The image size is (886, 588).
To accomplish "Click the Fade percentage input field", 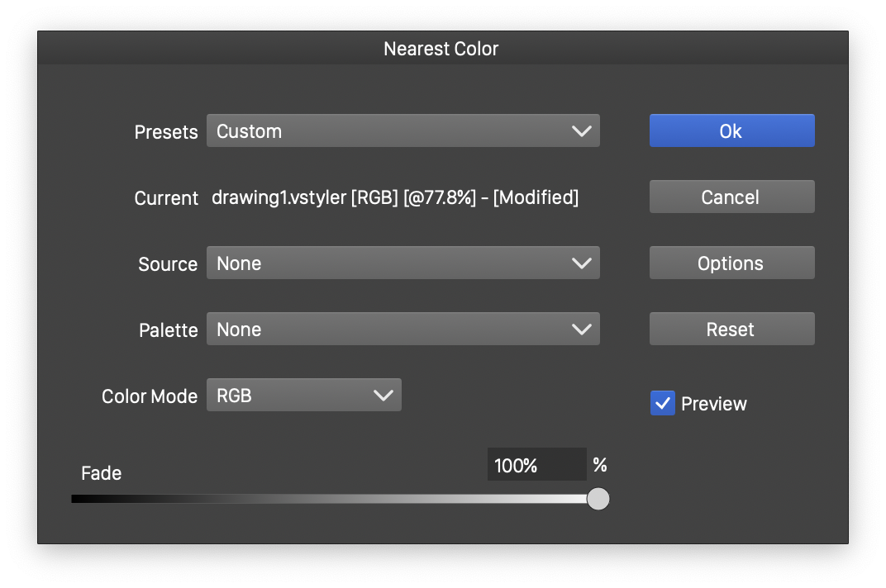I will [536, 465].
